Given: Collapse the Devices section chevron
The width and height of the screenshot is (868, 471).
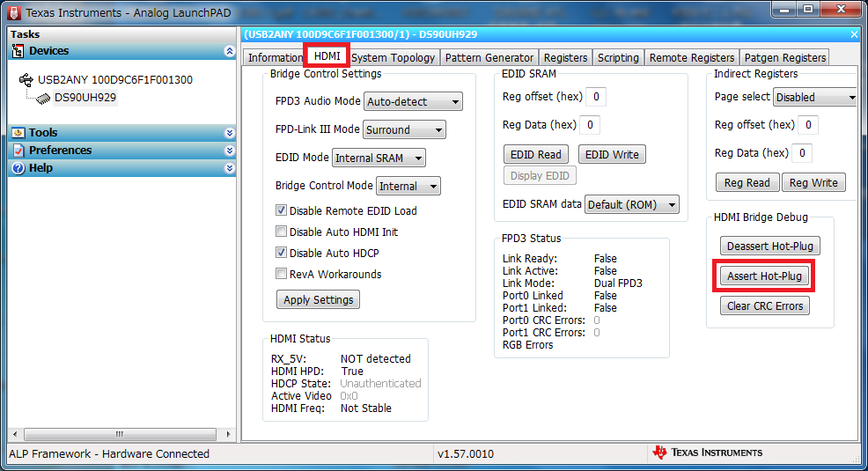Looking at the screenshot, I should (229, 51).
